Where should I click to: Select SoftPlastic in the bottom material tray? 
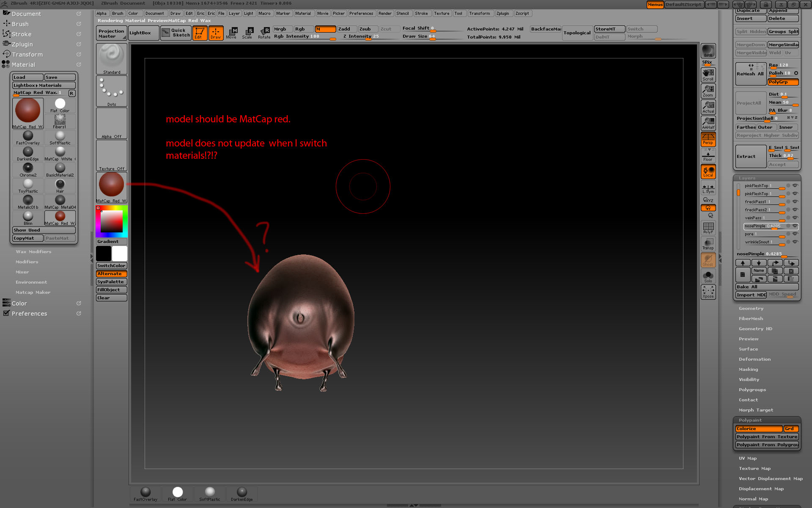point(210,494)
